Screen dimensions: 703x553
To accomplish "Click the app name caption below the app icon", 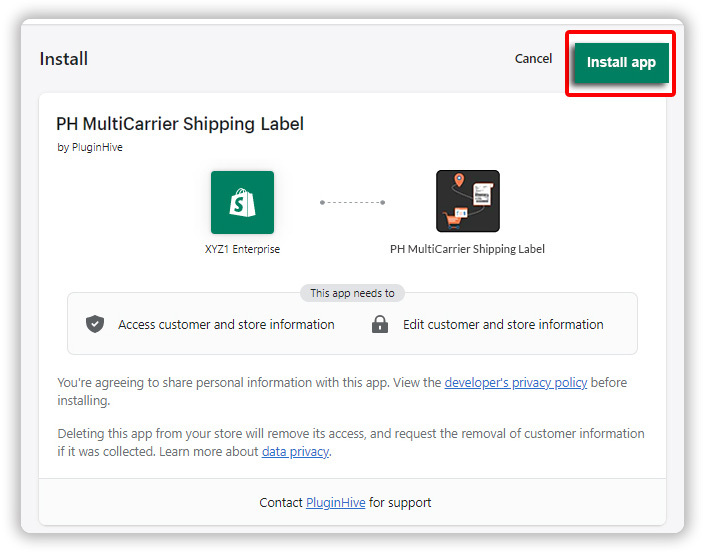I will tap(468, 249).
